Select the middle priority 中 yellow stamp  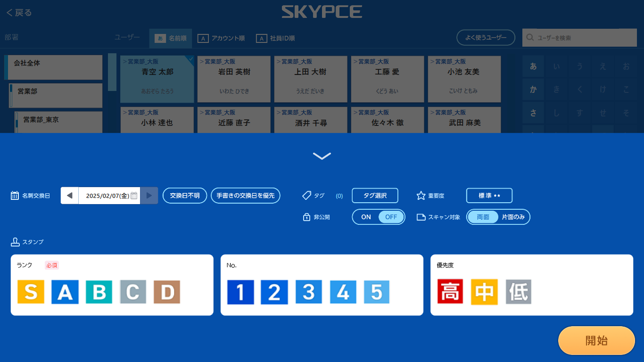pyautogui.click(x=484, y=292)
